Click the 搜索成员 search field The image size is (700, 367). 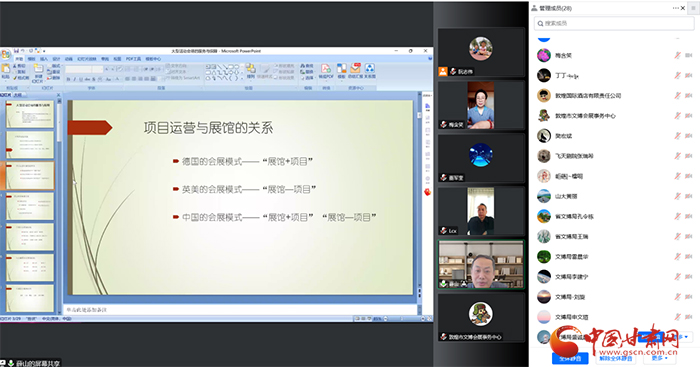click(x=613, y=23)
